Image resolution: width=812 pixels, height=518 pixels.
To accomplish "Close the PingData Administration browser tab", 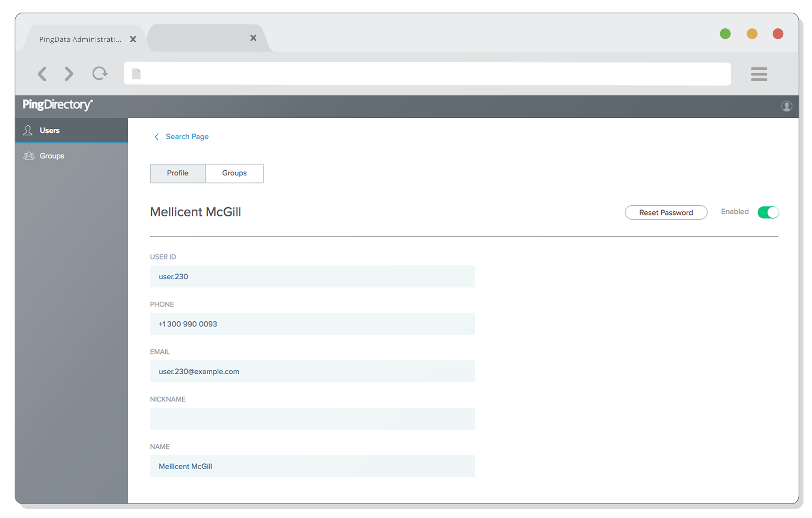I will (133, 39).
